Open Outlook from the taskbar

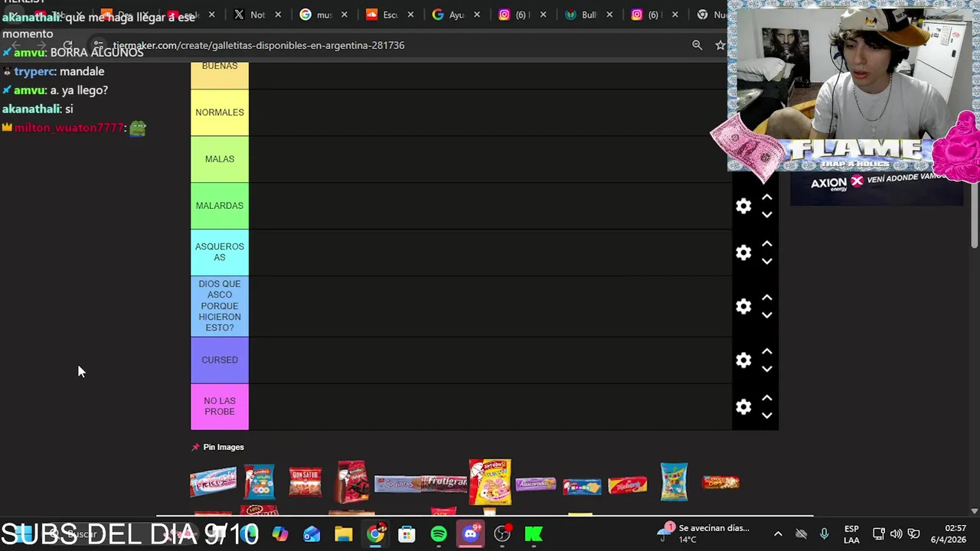pyautogui.click(x=312, y=534)
